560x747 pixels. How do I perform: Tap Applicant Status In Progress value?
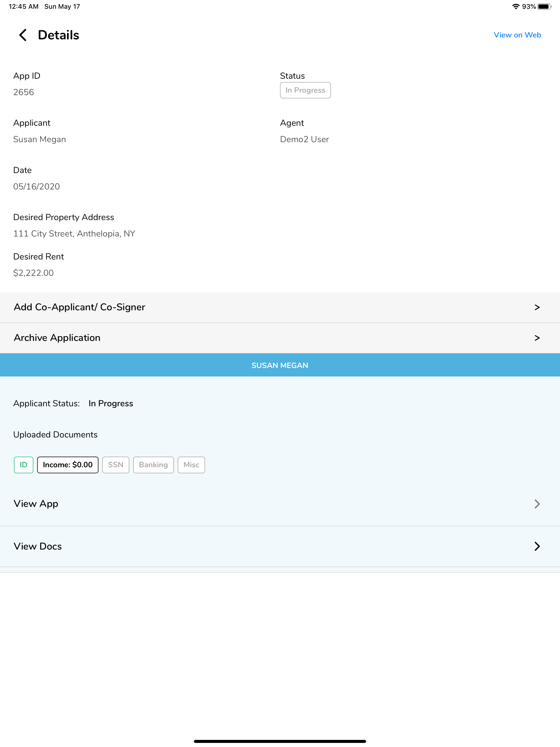pyautogui.click(x=111, y=403)
